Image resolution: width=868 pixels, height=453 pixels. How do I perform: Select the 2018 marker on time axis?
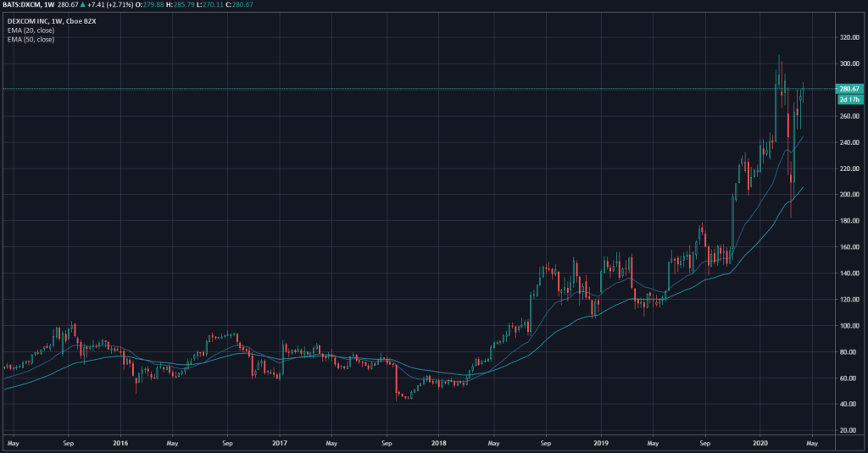438,443
